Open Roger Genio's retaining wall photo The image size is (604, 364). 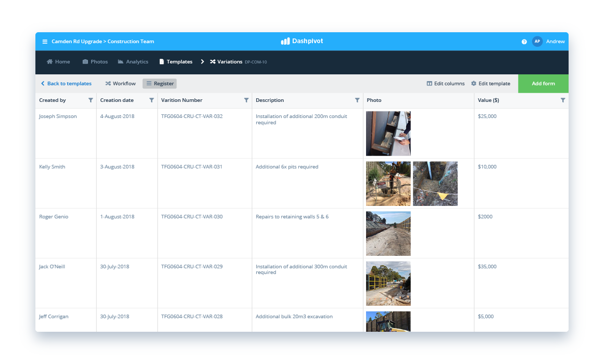click(388, 233)
